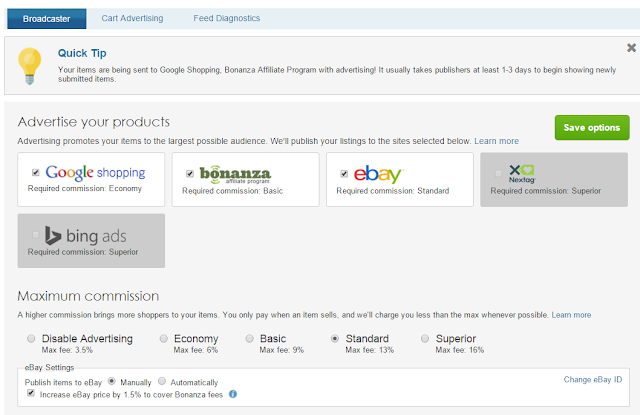Uncheck the Google Shopping checkbox
Viewport: 640px width, 415px height.
36,173
